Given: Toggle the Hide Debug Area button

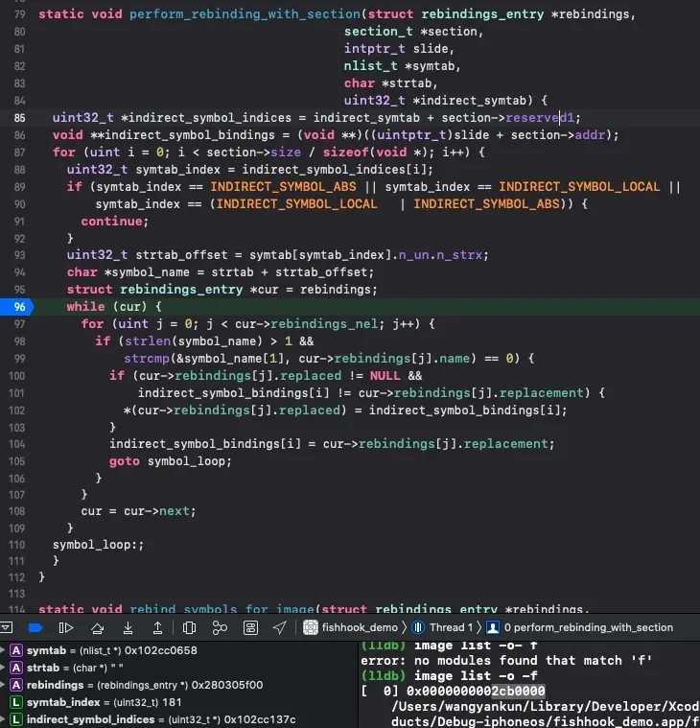Looking at the screenshot, I should (x=6, y=627).
